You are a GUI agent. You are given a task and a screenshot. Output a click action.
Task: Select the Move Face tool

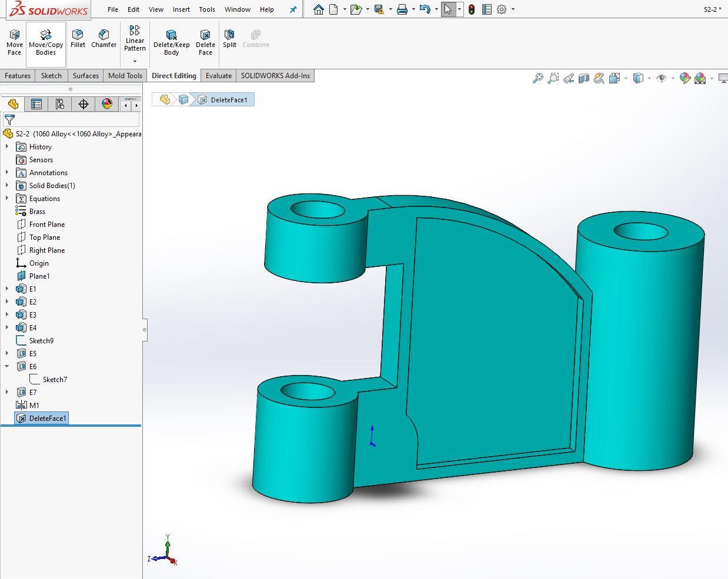tap(14, 42)
